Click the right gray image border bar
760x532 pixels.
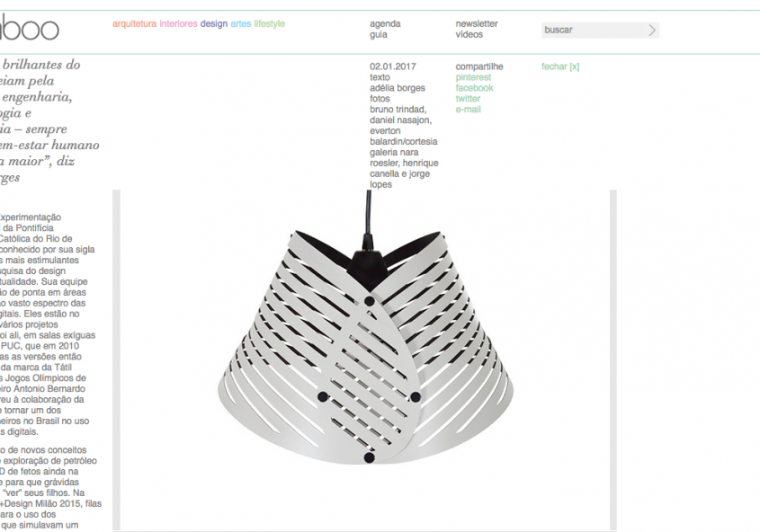[x=613, y=360]
